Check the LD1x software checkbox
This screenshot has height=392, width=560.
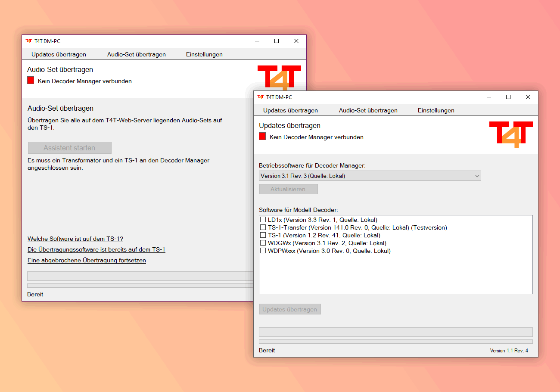[263, 220]
